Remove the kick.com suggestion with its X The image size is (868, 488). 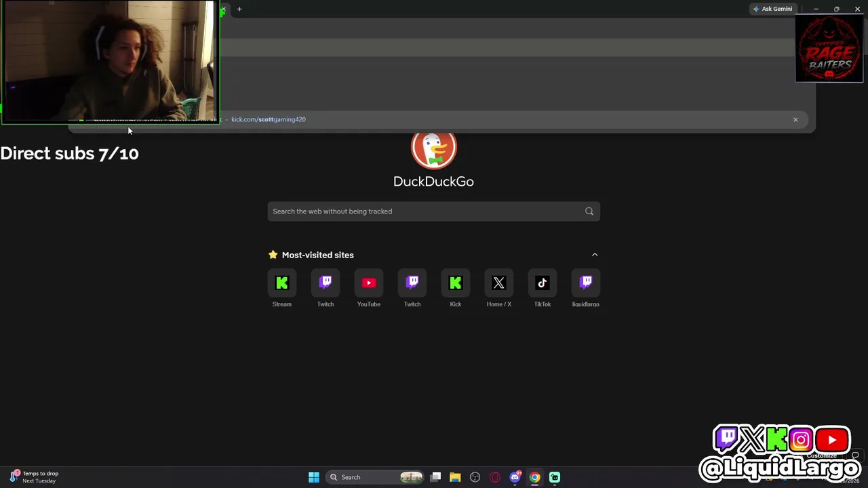(795, 120)
